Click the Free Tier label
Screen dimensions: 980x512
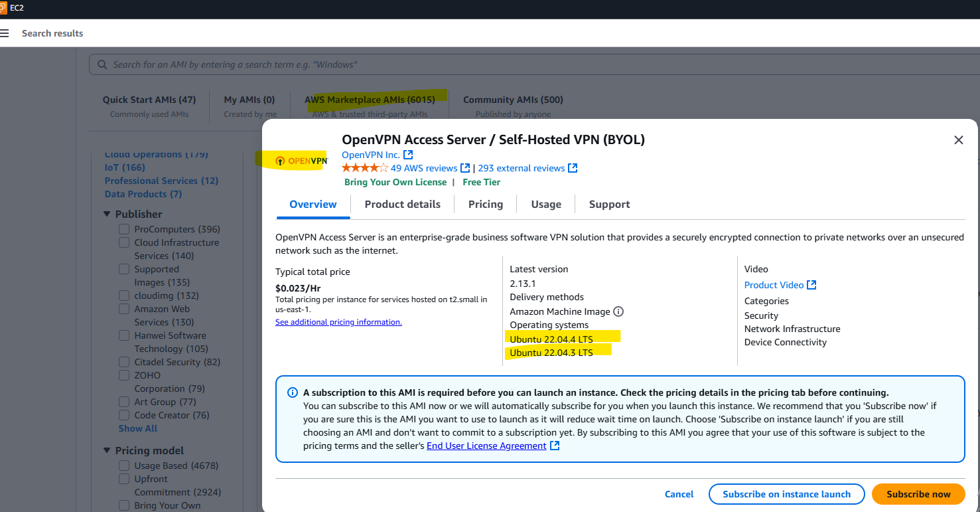[482, 182]
